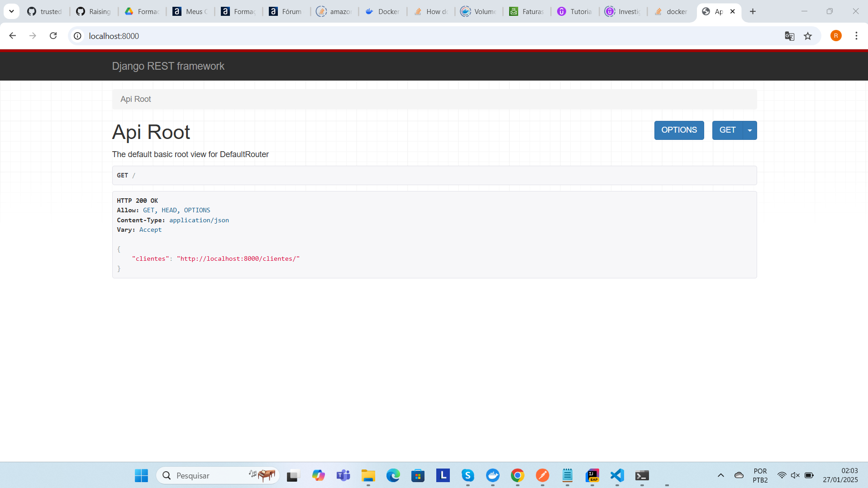Open File Explorer from the taskbar
Screen dimensions: 868x488
point(368,475)
